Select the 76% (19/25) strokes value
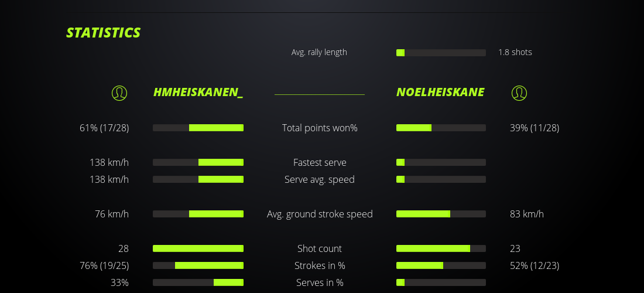Image resolution: width=644 pixels, height=293 pixels. pos(104,265)
